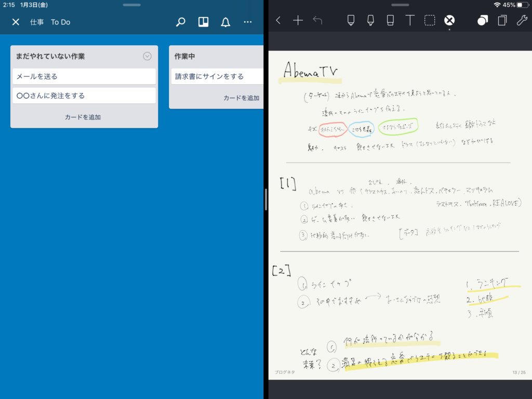
Task: Select the pen tool in notes toolbar
Action: pos(351,20)
